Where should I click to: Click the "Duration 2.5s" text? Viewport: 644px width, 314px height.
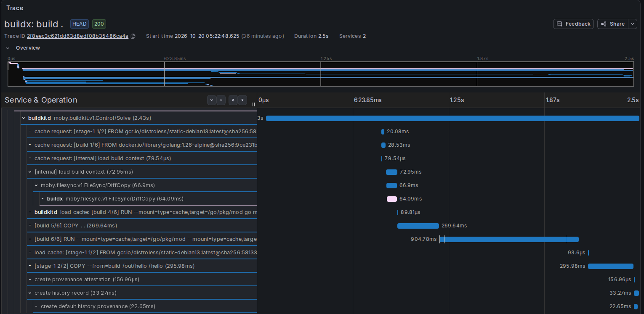click(311, 36)
